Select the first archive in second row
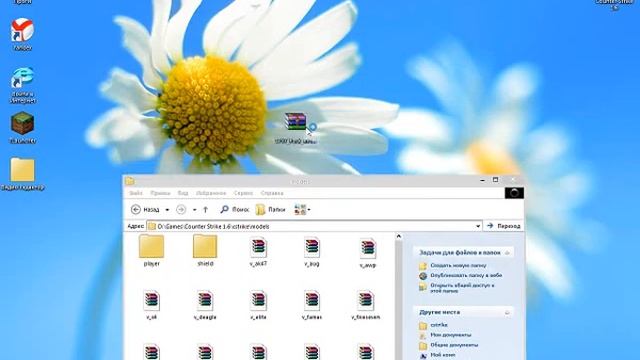This screenshot has width=640, height=360. point(151,304)
